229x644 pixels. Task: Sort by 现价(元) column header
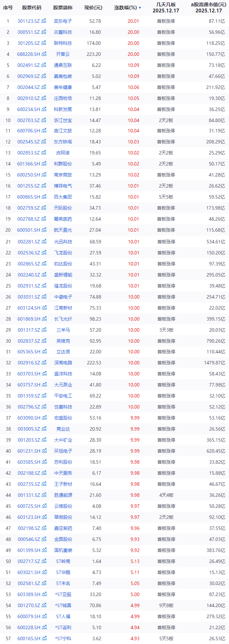[93, 8]
